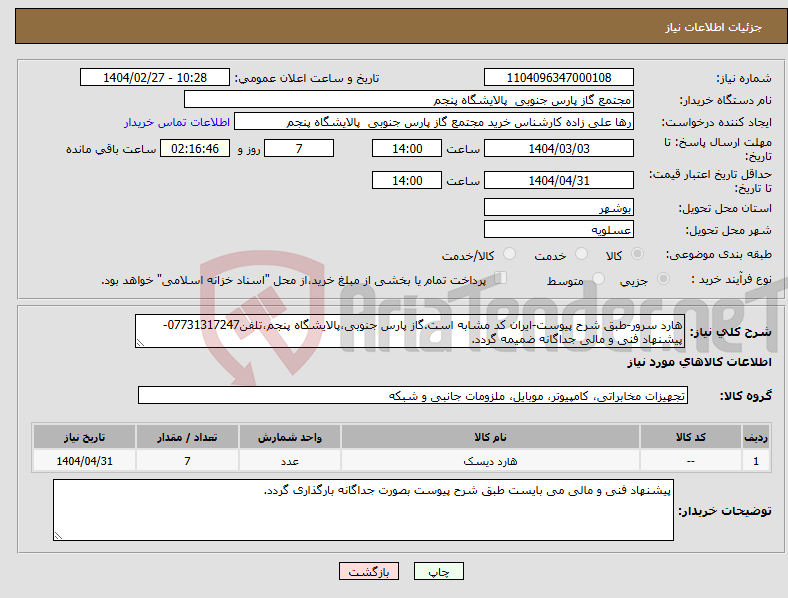Click the هارد دیسک item name cell
788x598 pixels.
490,461
